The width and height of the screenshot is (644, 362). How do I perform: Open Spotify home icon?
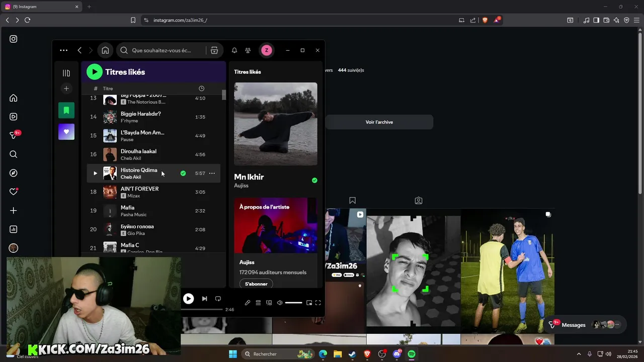105,50
